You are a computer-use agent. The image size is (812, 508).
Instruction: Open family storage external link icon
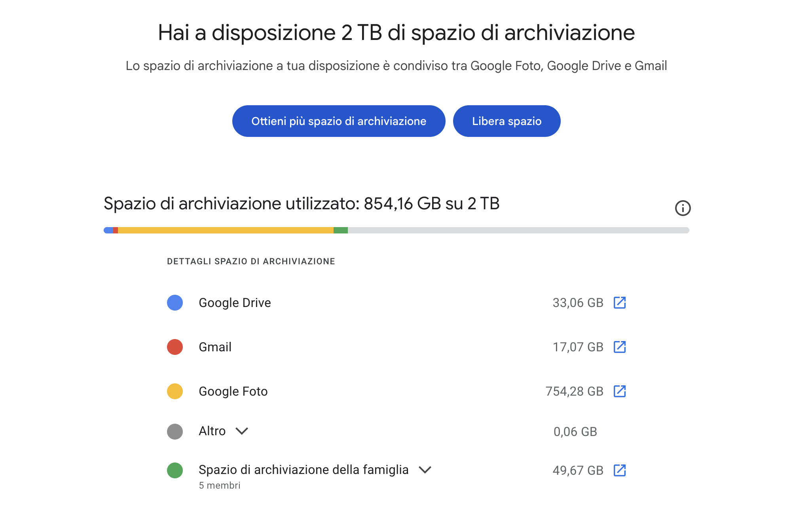619,470
